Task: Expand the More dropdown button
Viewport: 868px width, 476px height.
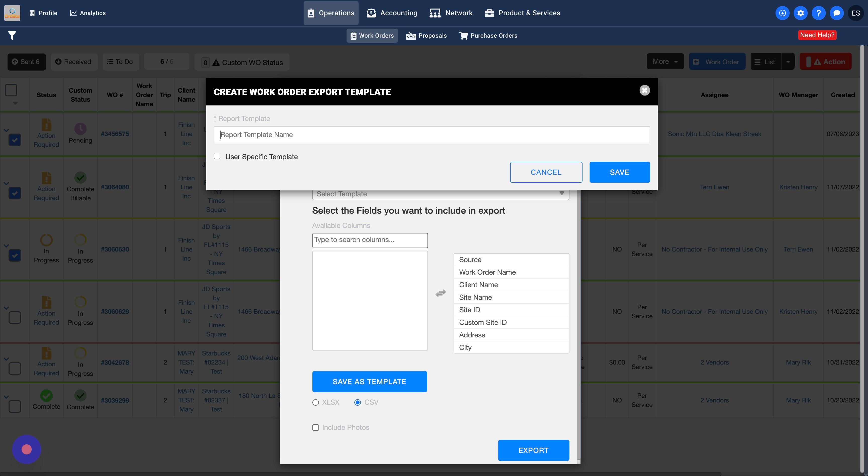Action: [x=665, y=62]
